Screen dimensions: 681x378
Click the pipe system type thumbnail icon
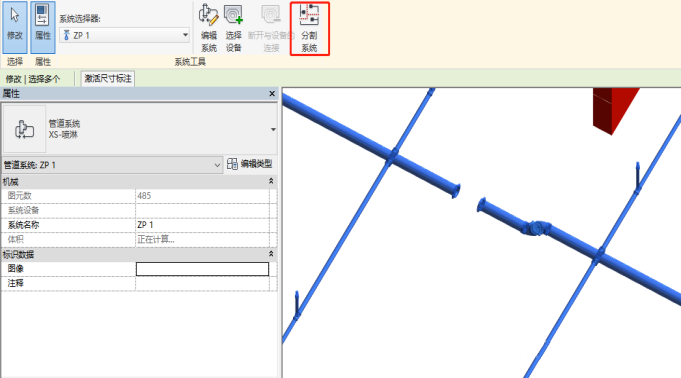pyautogui.click(x=24, y=129)
